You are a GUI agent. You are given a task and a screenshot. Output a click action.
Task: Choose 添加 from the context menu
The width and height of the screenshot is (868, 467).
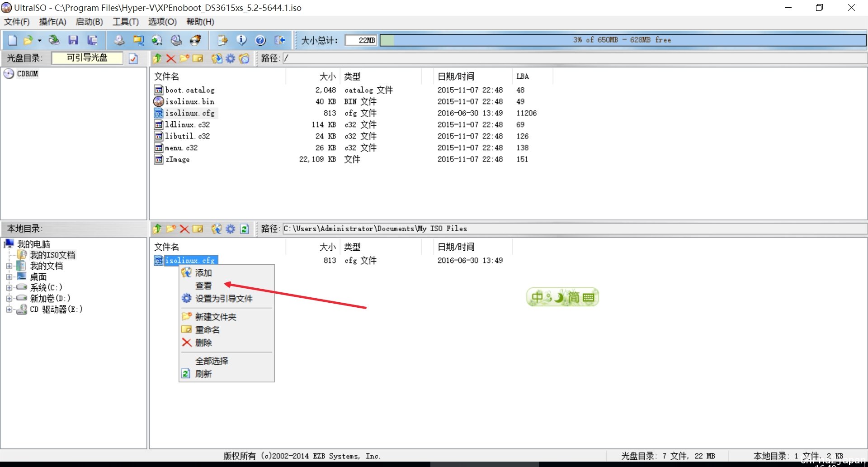pos(226,273)
